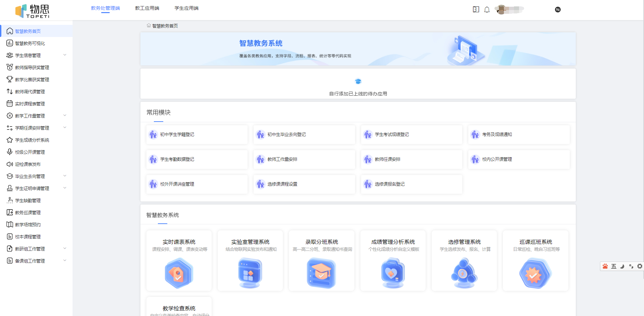Open the input method settings gear
The height and width of the screenshot is (316, 644).
639,266
